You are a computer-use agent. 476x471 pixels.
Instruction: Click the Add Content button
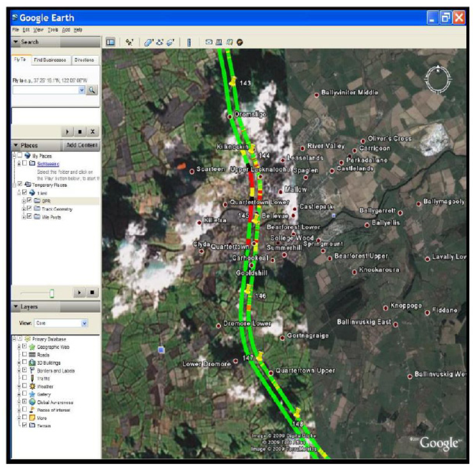coord(82,145)
